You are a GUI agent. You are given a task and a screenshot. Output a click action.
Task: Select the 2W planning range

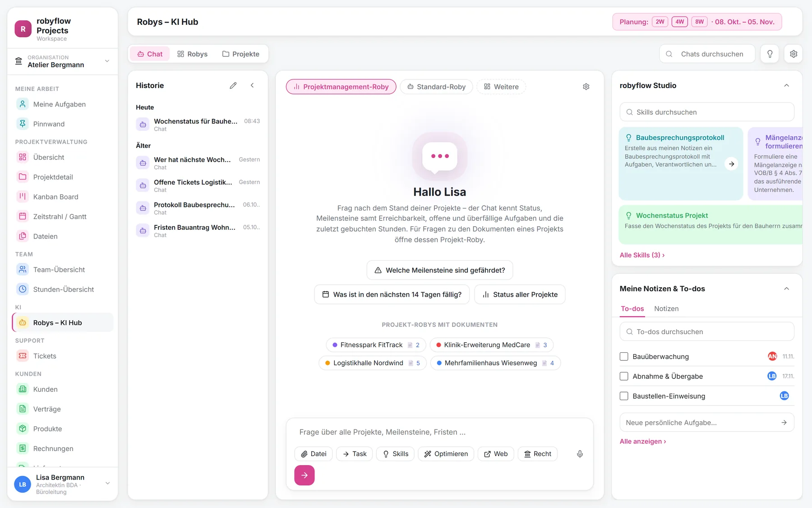(660, 22)
